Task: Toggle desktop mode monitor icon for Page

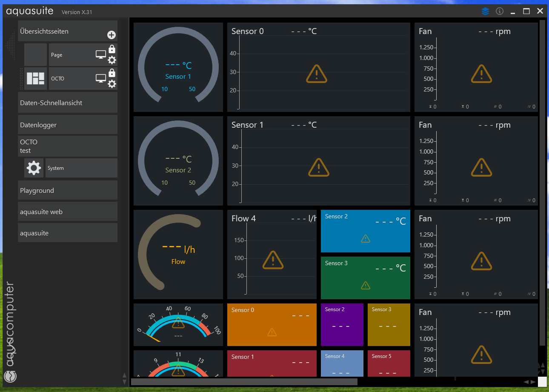Action: click(x=100, y=54)
